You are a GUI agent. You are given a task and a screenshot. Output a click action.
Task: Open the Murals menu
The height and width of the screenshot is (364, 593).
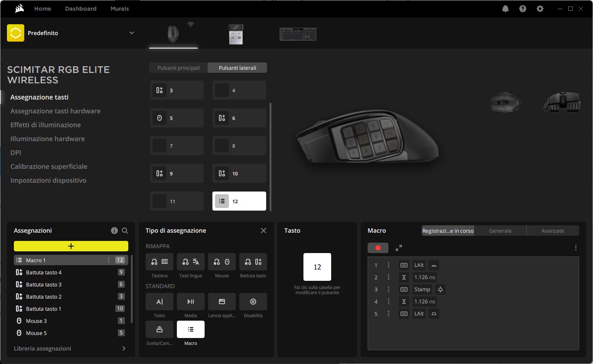click(120, 9)
